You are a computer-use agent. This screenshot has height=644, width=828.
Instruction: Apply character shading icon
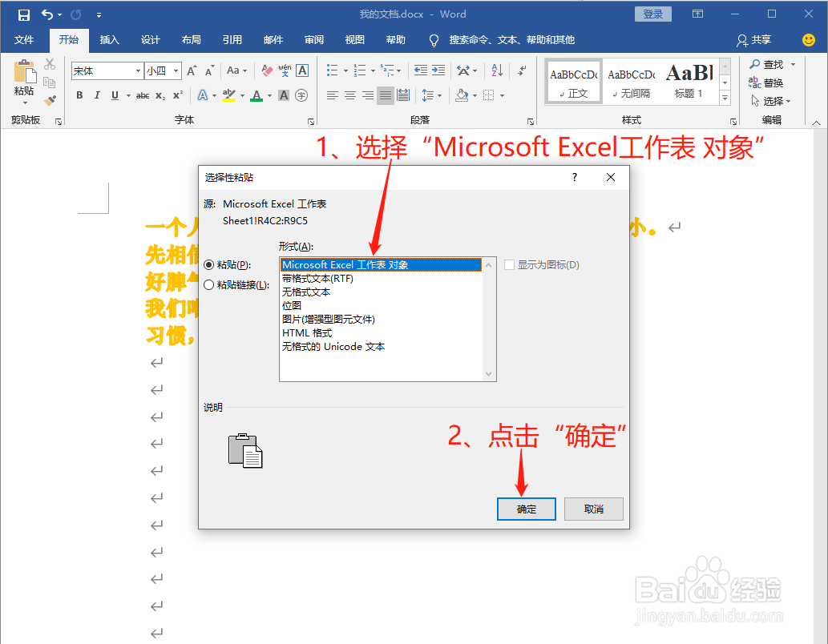coord(284,95)
